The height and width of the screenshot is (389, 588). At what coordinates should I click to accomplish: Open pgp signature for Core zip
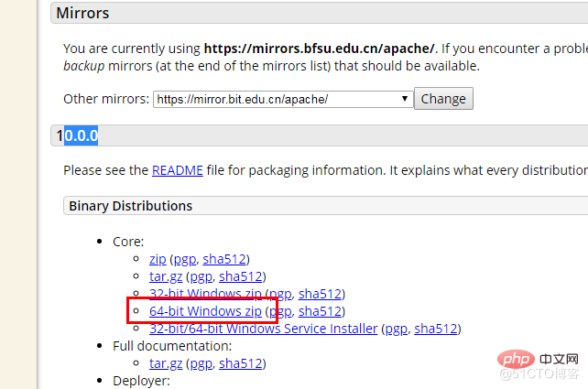(185, 259)
